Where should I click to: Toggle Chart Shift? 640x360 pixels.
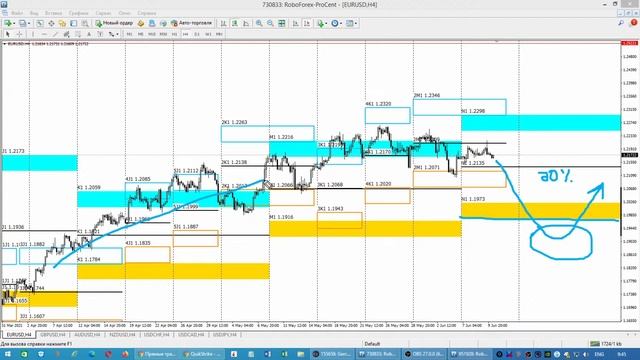tap(307, 23)
